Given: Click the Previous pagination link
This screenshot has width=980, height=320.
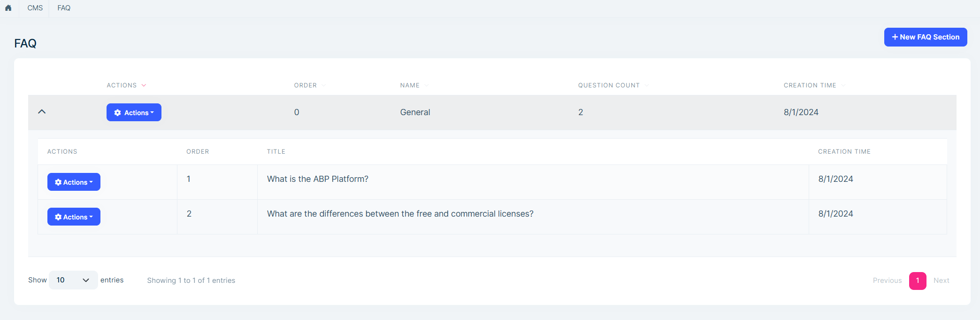Looking at the screenshot, I should (x=887, y=281).
